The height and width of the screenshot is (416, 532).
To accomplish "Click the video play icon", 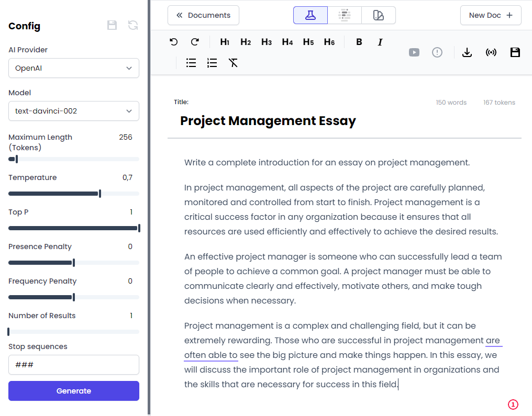I will coord(414,52).
